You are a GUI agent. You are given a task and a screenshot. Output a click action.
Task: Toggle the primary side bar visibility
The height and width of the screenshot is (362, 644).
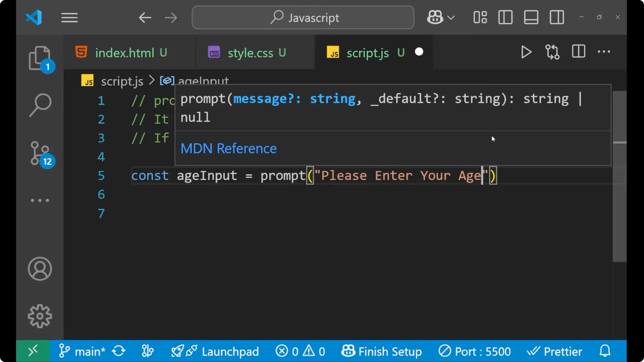(505, 17)
